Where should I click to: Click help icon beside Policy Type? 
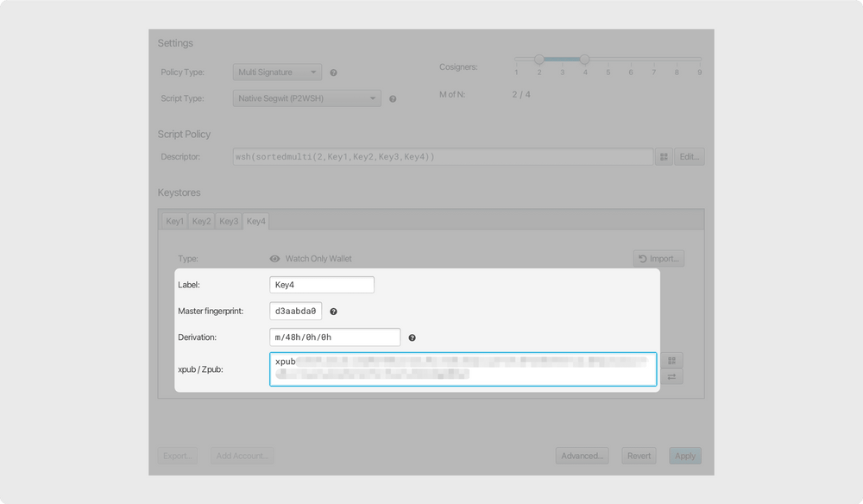pyautogui.click(x=334, y=73)
